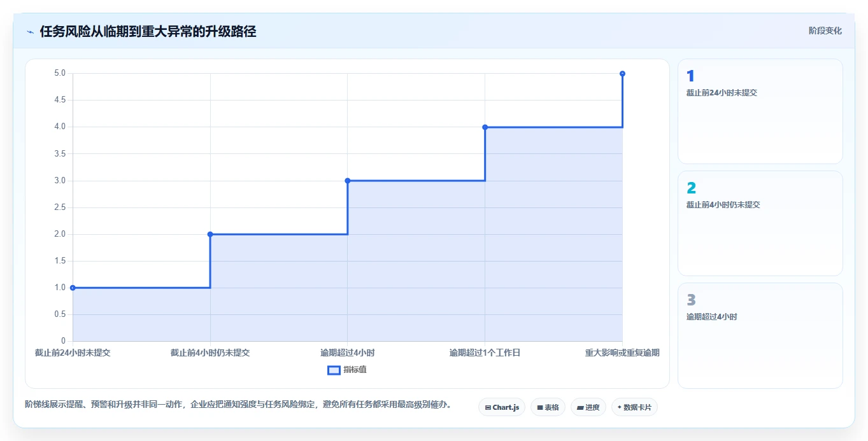Toggle the 指标值 legend item
The image size is (868, 441).
(347, 370)
